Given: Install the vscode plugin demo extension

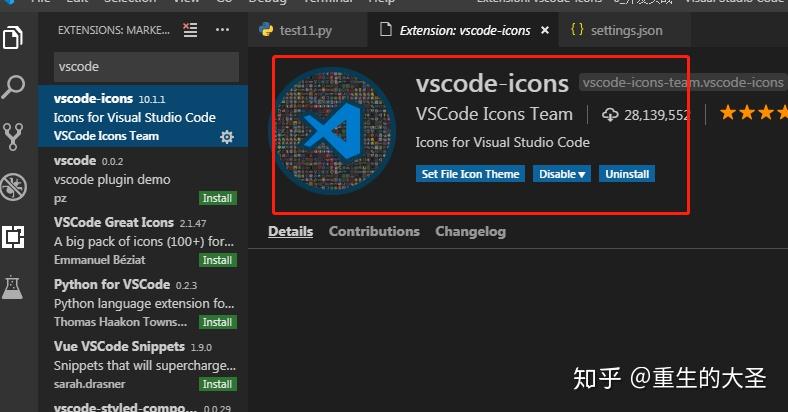Looking at the screenshot, I should 217,198.
